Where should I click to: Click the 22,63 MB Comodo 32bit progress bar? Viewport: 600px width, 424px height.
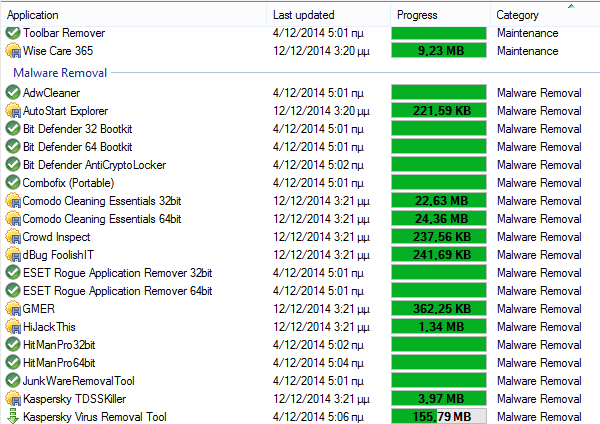[x=439, y=201]
